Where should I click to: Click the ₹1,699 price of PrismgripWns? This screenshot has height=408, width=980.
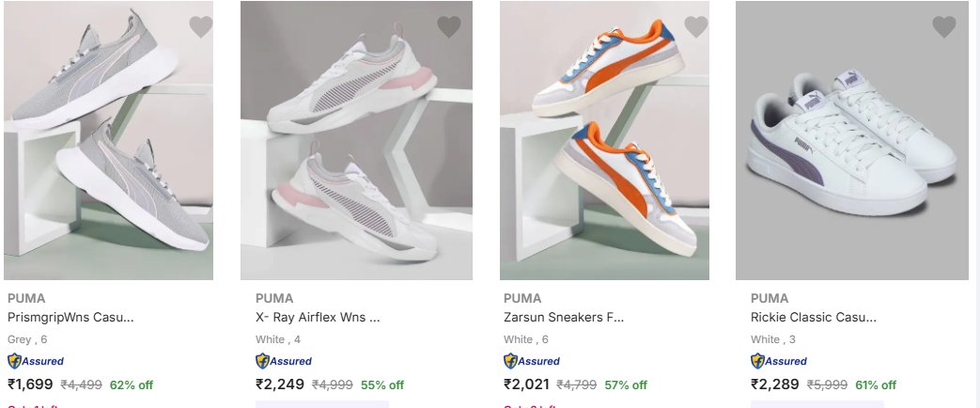[30, 384]
